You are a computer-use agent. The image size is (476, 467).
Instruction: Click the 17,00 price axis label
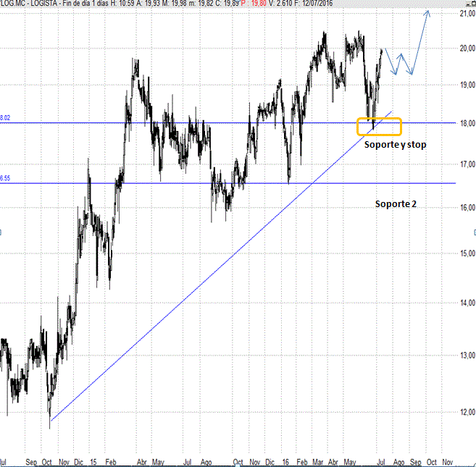(x=467, y=164)
